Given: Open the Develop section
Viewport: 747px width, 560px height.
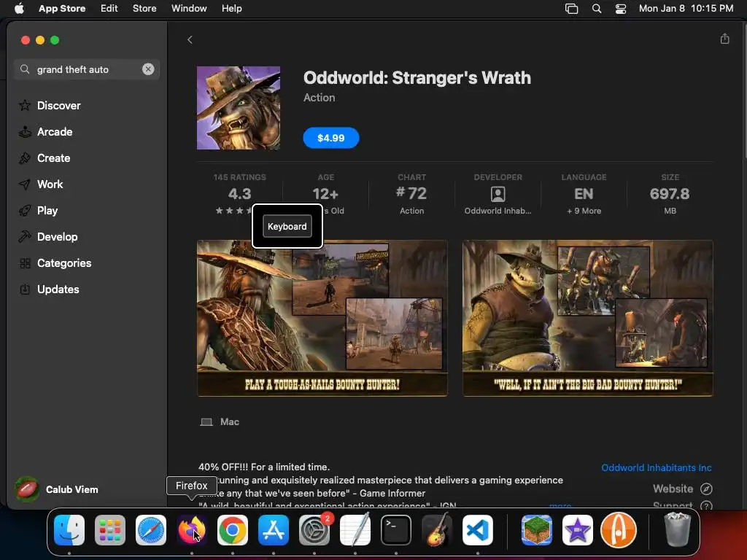Looking at the screenshot, I should point(57,237).
